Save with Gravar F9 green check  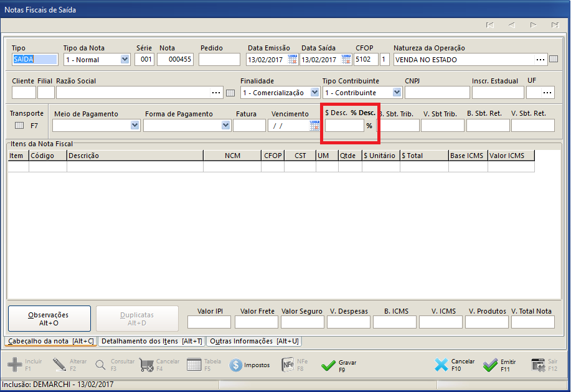[x=329, y=365]
